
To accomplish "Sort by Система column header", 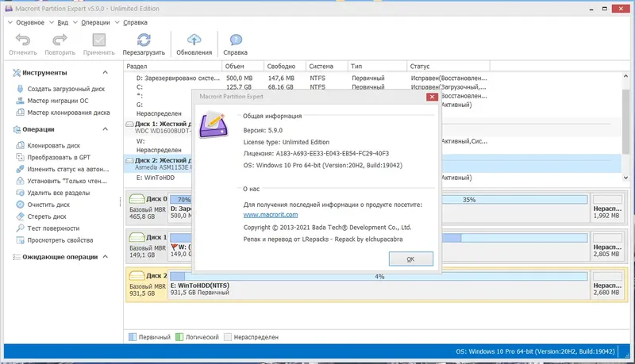I will tap(327, 66).
